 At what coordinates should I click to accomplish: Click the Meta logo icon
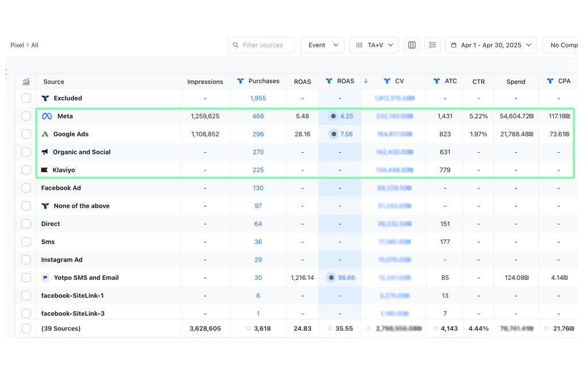[47, 116]
